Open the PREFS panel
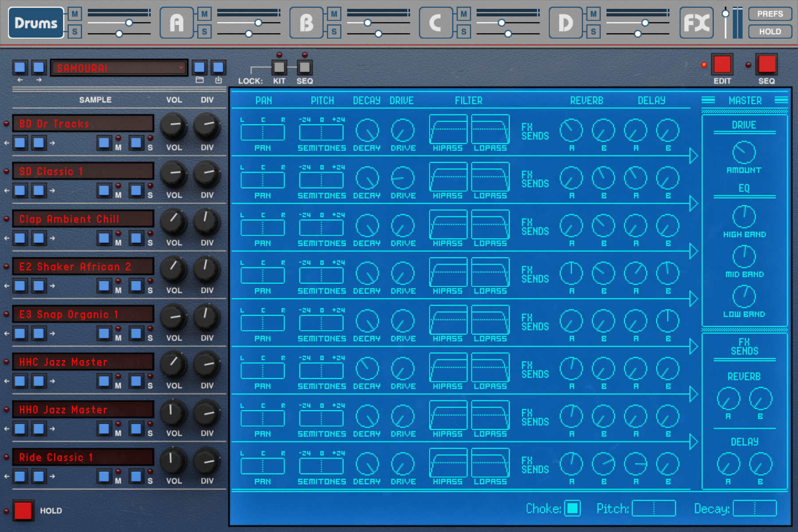The width and height of the screenshot is (798, 532). tap(770, 14)
